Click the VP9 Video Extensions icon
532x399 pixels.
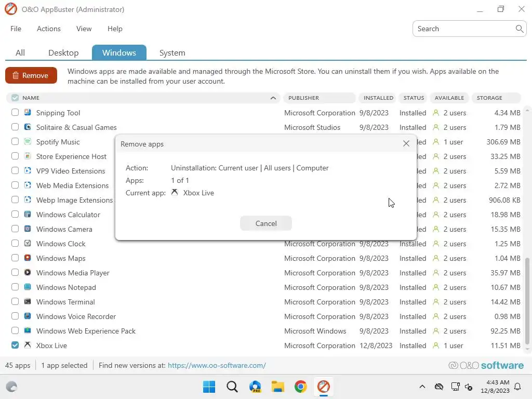[x=28, y=170]
